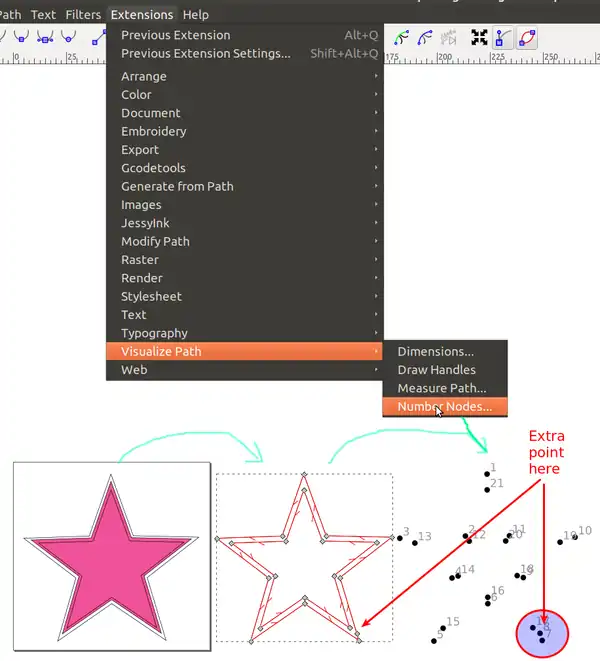The width and height of the screenshot is (600, 661).
Task: Click the show transformation handles icon
Action: [480, 37]
